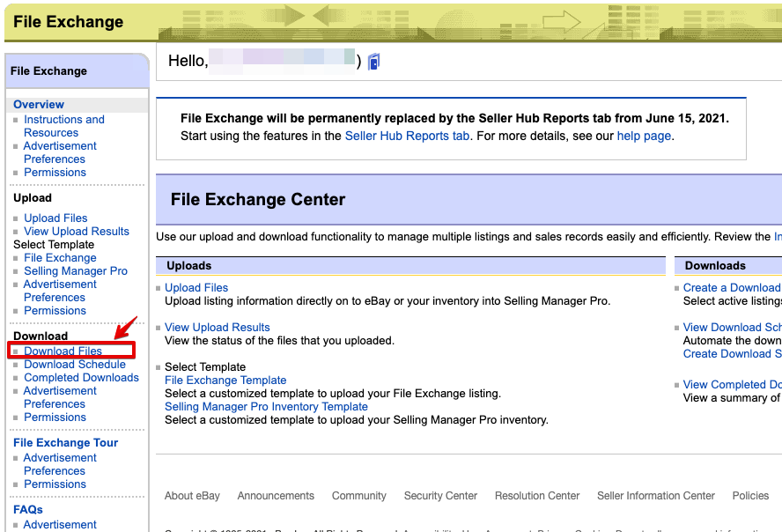Open Resolution Center in the footer
This screenshot has width=782, height=532.
point(537,496)
